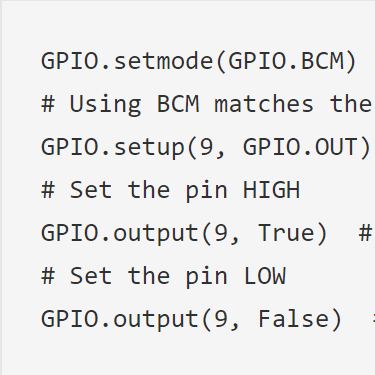Click the GPIO.output(9, False) line

(x=191, y=319)
